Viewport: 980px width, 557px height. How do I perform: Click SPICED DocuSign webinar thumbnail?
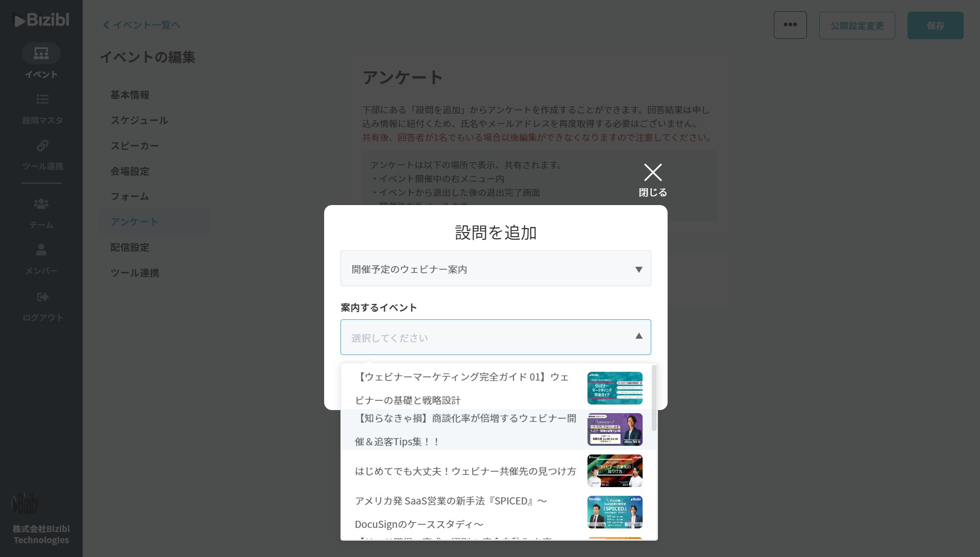click(615, 512)
